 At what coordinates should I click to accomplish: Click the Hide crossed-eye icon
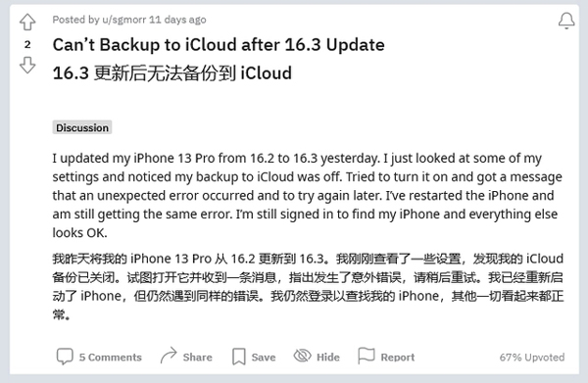point(302,356)
